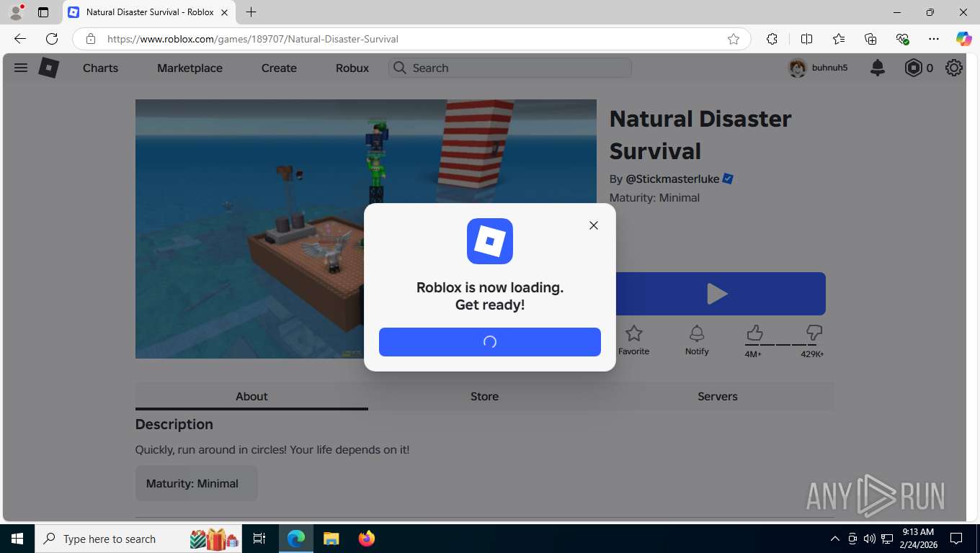Screen dimensions: 980x553
Task: Go to Marketplace page
Action: pos(190,68)
